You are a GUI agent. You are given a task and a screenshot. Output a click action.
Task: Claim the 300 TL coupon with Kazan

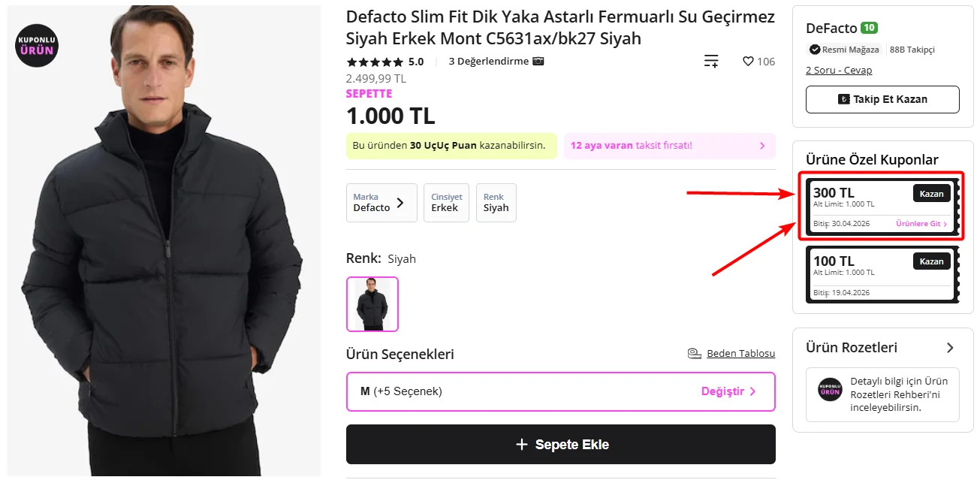point(931,194)
